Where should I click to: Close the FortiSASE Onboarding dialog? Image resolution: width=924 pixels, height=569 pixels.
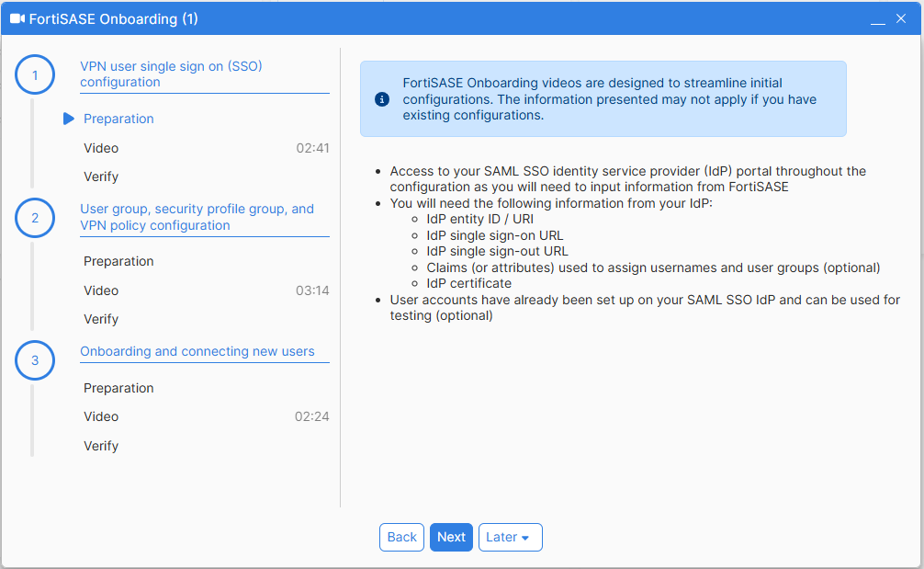pyautogui.click(x=901, y=19)
